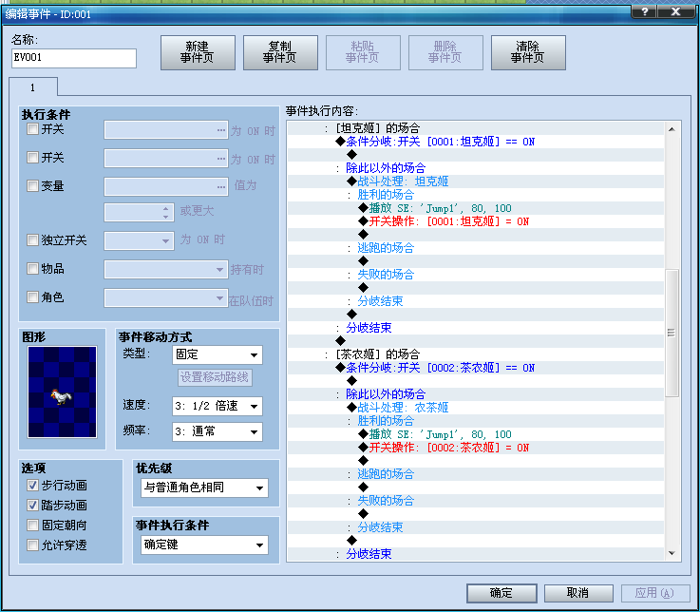
Task: Click the chicken sprite graphic thumbnail
Action: click(x=62, y=392)
